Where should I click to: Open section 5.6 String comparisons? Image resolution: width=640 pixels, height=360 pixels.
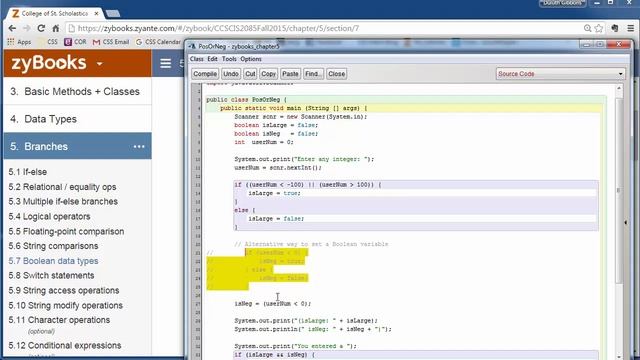click(53, 246)
